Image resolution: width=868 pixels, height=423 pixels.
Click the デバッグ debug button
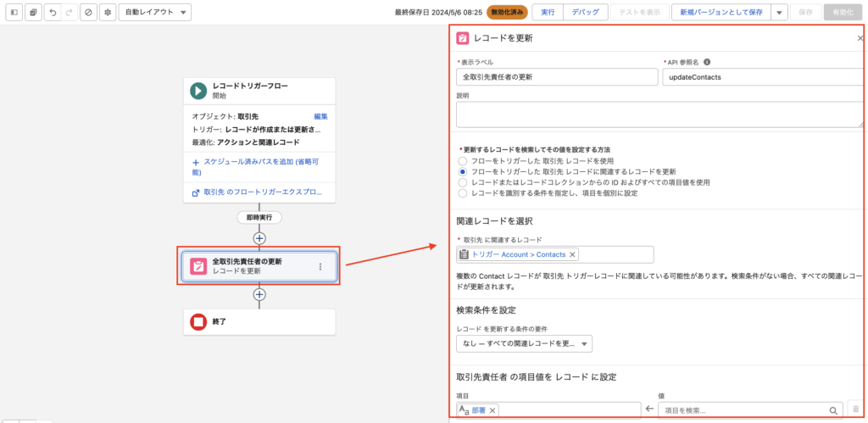[584, 13]
